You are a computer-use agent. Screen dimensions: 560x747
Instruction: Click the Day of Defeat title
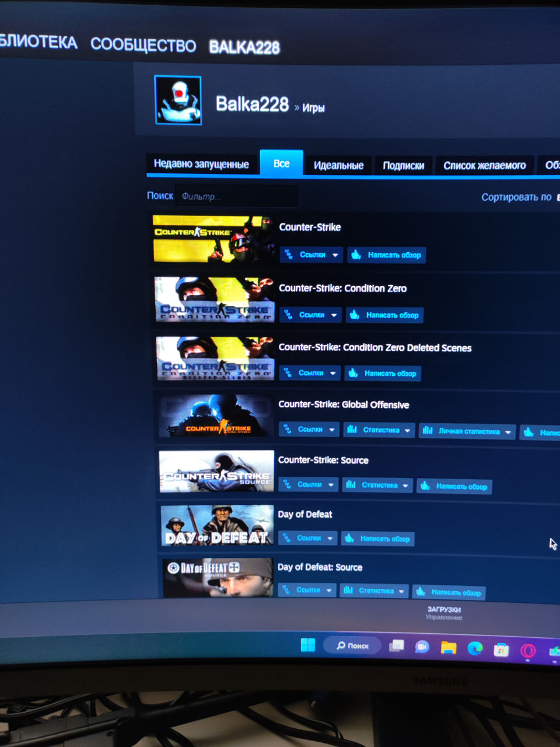click(304, 514)
